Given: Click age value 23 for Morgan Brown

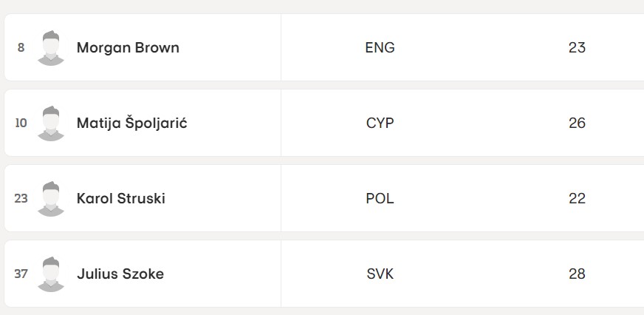Looking at the screenshot, I should click(577, 48).
